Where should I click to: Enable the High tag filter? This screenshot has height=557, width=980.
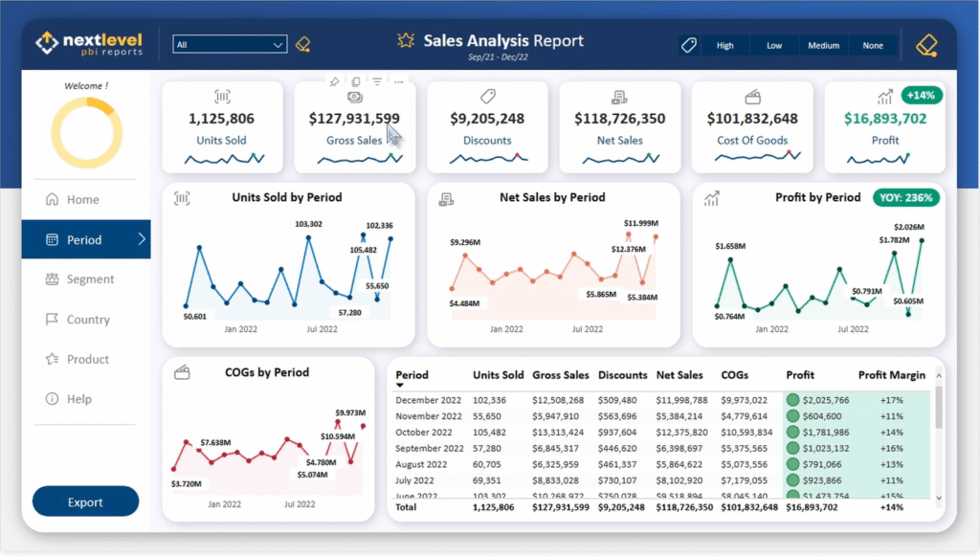(725, 44)
